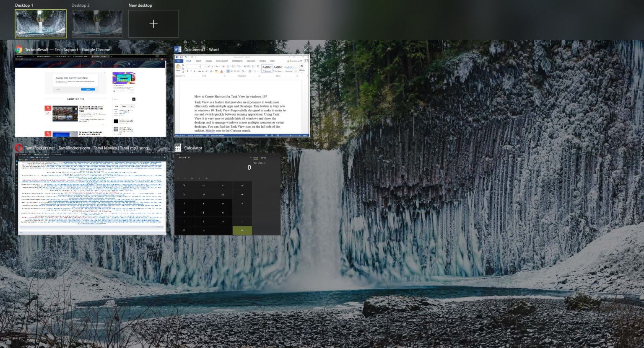Screen dimensions: 644x348
Task: Click the Save icon in Word's quick access toolbar
Action: click(x=181, y=57)
